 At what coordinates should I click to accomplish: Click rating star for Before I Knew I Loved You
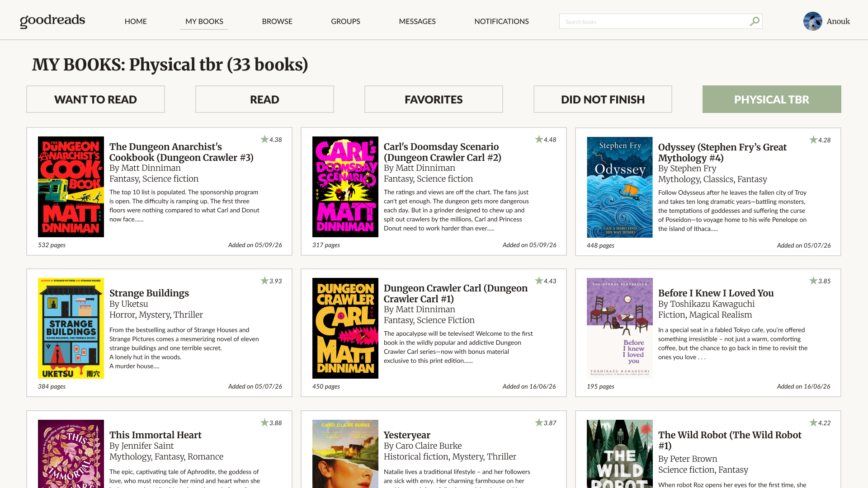[813, 281]
